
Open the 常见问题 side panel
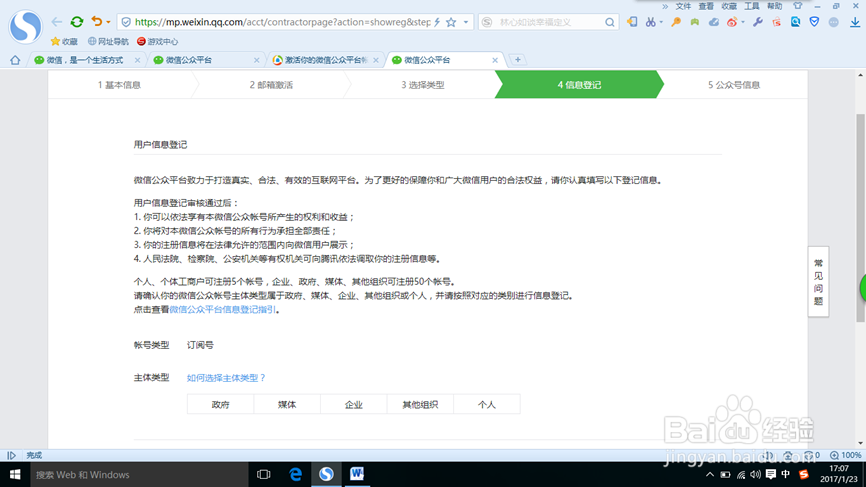[818, 282]
